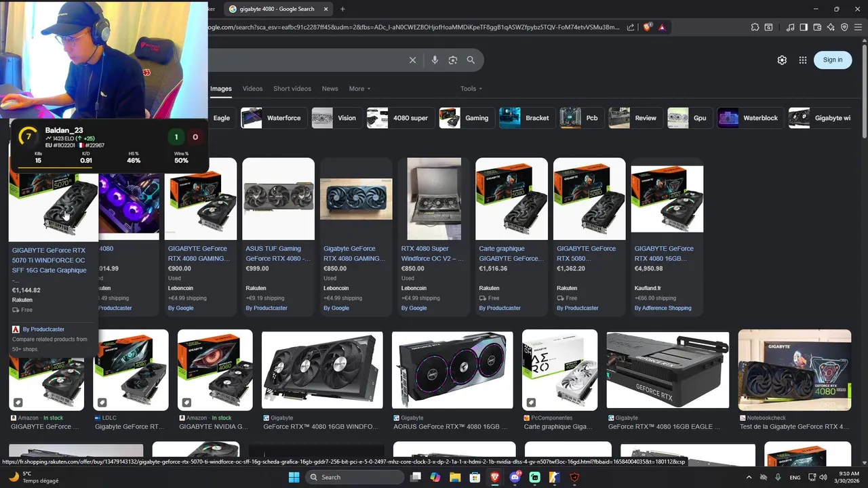Open the browser extensions puzzle icon
Viewport: 868px width, 488px height.
click(x=755, y=27)
